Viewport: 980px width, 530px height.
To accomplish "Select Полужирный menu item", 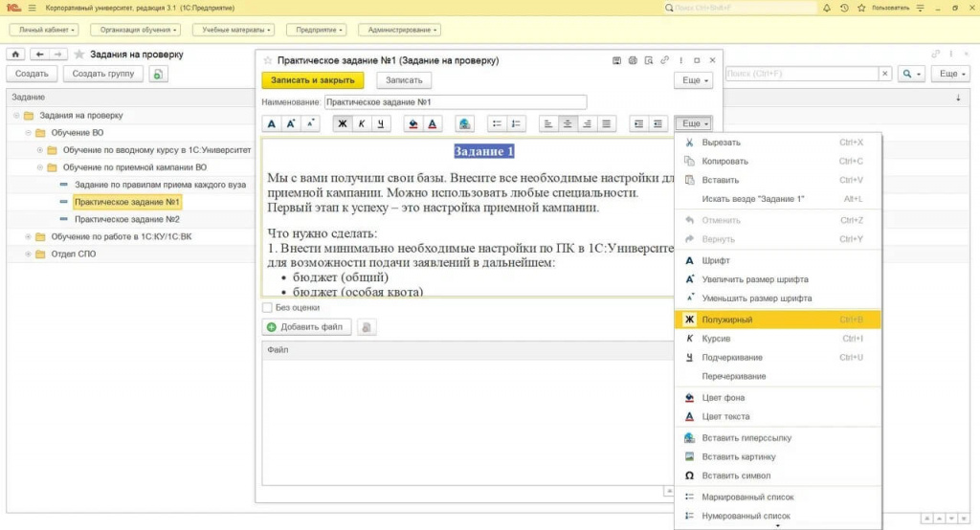I will 778,320.
